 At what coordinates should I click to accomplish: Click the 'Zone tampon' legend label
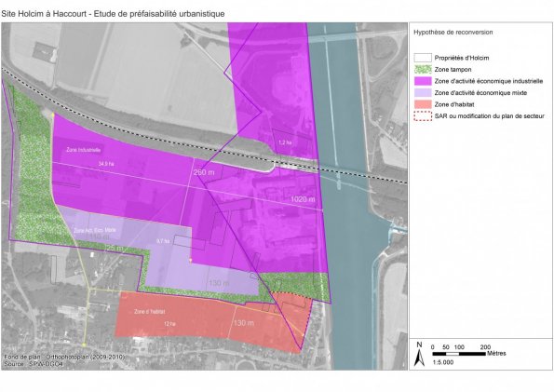[453, 69]
